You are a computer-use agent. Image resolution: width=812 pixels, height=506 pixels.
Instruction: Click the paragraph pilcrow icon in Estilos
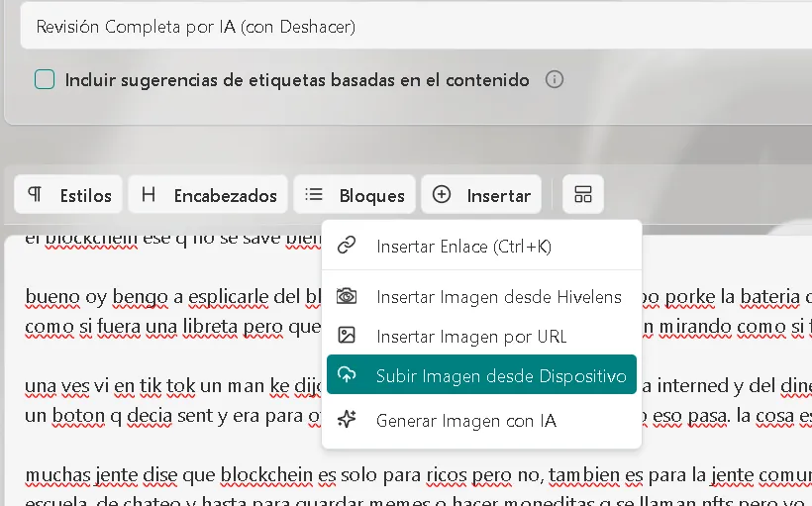click(x=35, y=194)
